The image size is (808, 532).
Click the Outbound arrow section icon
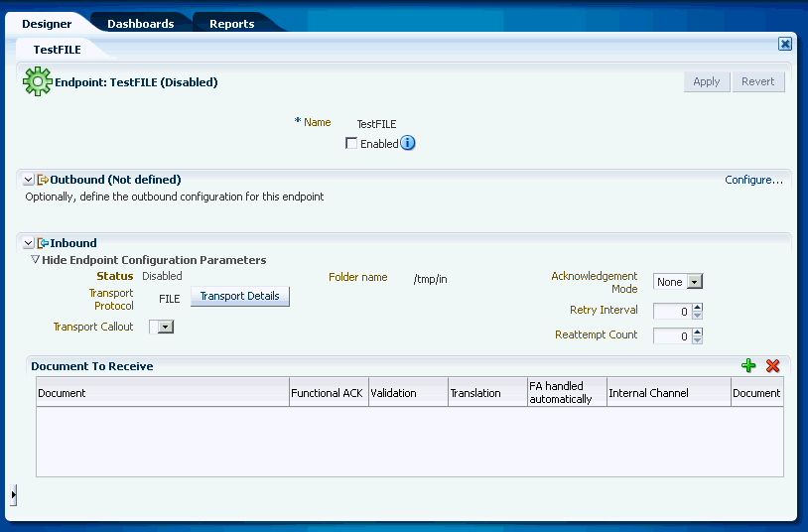coord(43,180)
